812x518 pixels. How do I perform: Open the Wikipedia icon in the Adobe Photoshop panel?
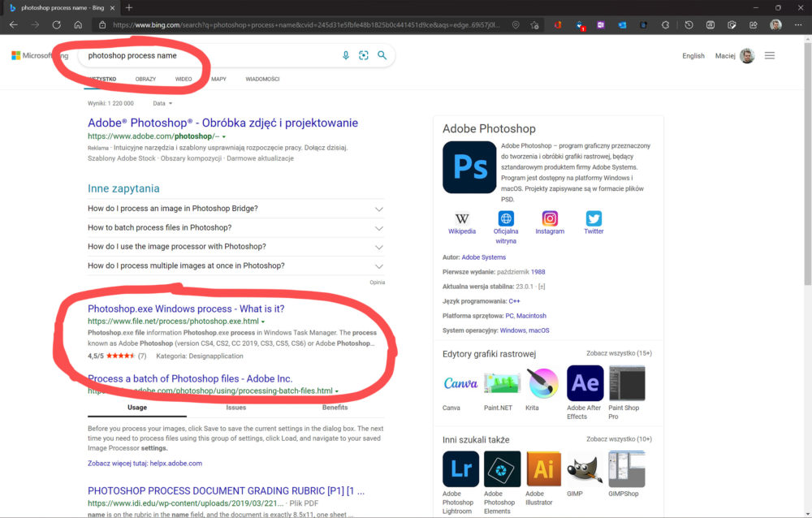[x=462, y=218]
